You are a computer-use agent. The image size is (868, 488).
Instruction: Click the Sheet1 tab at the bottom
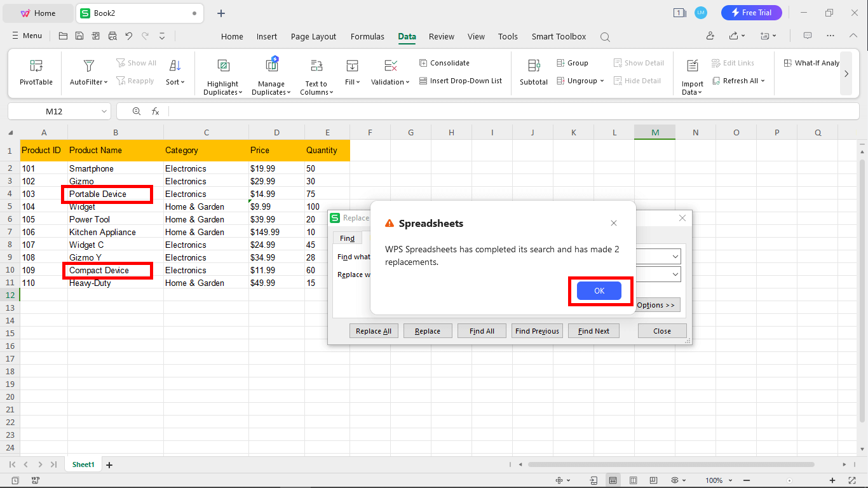(x=83, y=464)
